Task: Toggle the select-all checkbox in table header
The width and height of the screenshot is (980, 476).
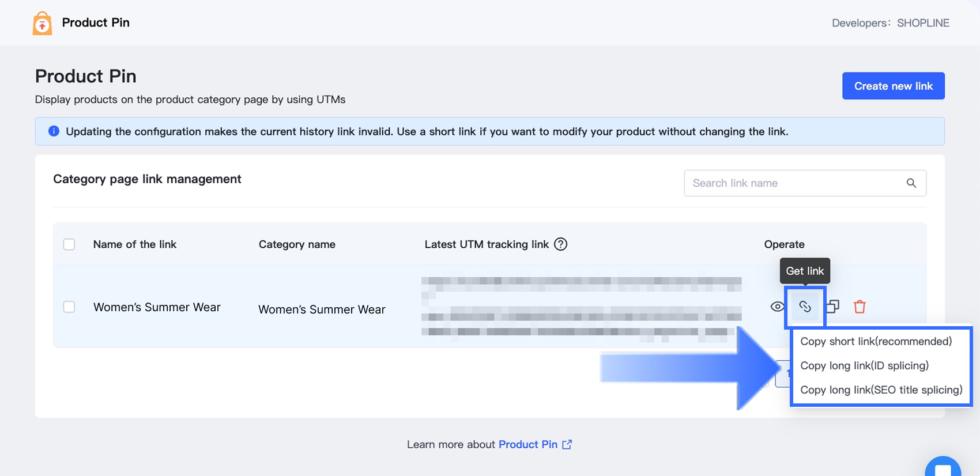Action: coord(69,244)
